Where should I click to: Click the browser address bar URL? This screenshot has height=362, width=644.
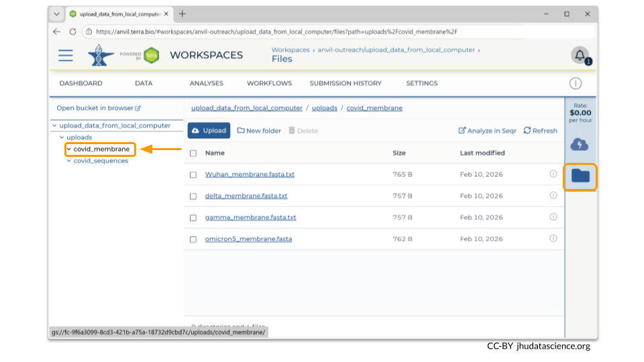click(x=276, y=32)
